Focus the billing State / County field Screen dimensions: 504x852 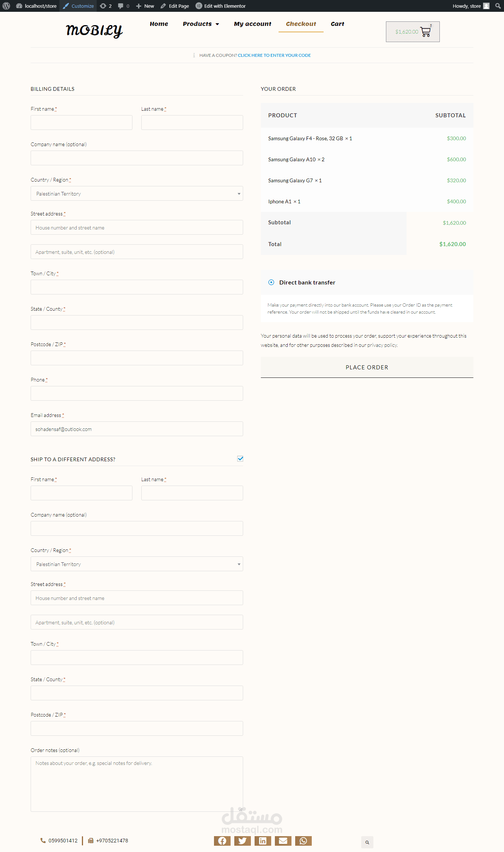137,322
